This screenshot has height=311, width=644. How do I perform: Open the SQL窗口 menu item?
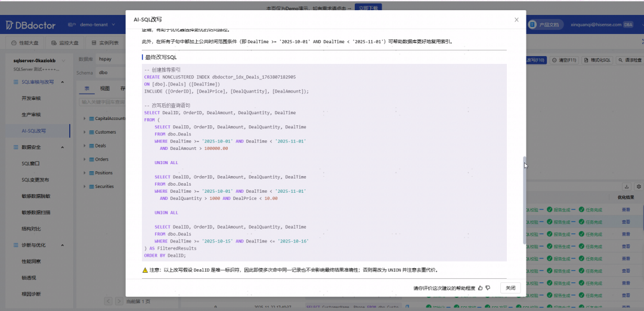coord(30,164)
